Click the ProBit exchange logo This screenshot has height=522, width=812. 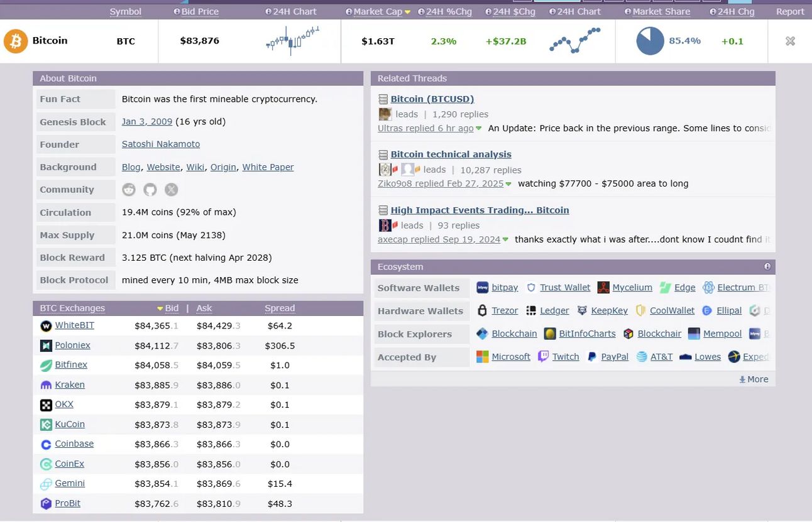(46, 504)
